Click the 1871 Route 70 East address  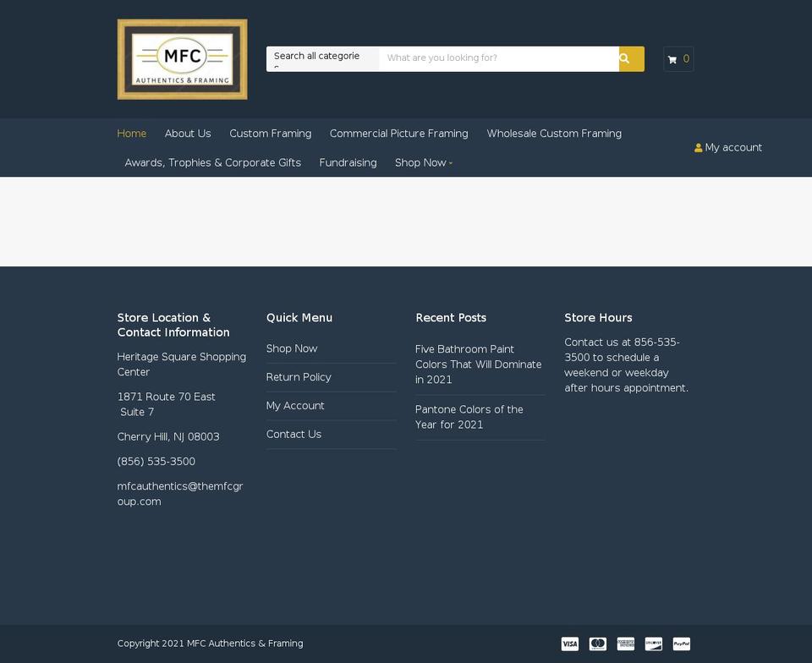pos(167,397)
